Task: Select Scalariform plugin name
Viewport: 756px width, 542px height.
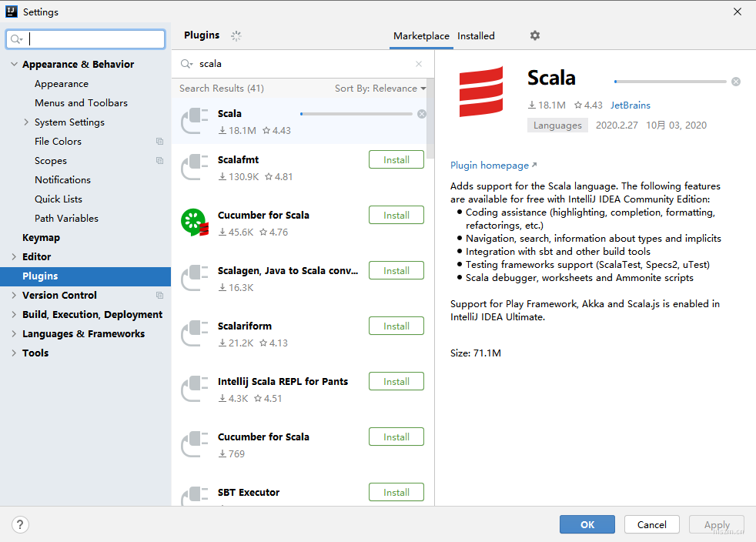Action: point(245,326)
